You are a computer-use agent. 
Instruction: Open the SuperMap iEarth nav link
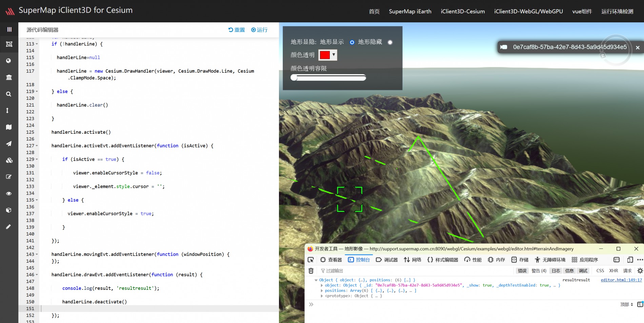410,12
